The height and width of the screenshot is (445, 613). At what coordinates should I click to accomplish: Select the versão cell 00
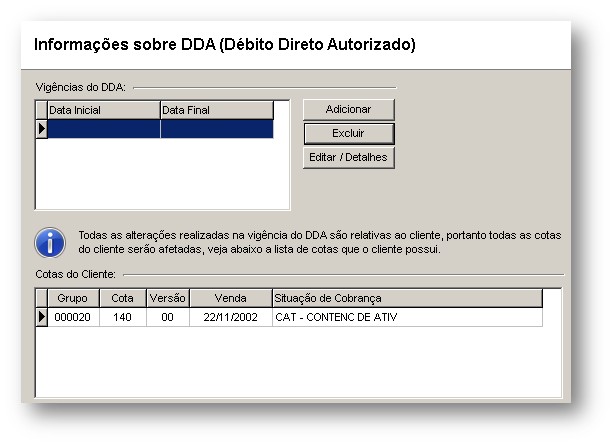pos(168,317)
